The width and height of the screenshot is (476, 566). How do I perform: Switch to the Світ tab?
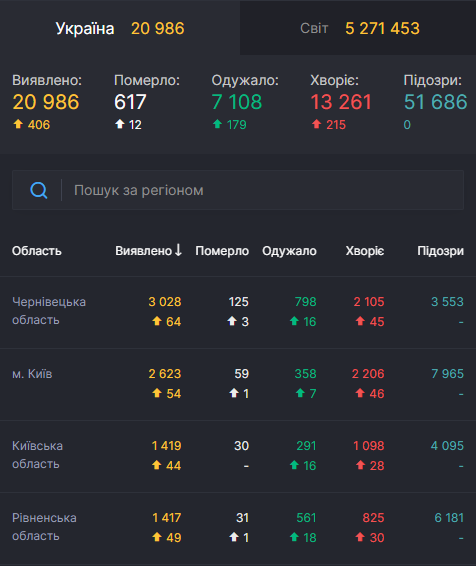pos(358,28)
